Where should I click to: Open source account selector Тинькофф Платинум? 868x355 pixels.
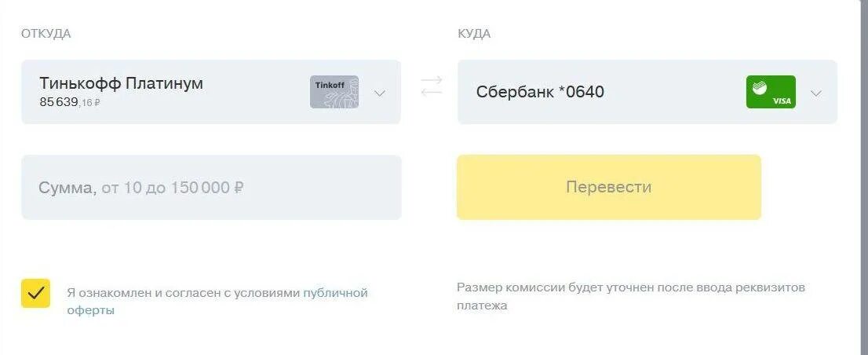tap(211, 92)
